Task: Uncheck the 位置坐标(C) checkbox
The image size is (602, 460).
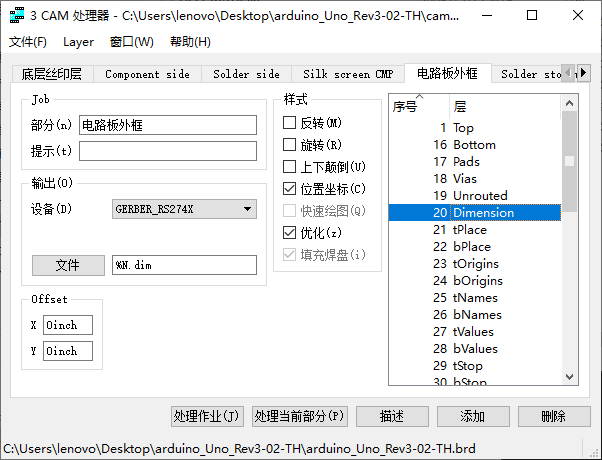Action: click(x=291, y=189)
